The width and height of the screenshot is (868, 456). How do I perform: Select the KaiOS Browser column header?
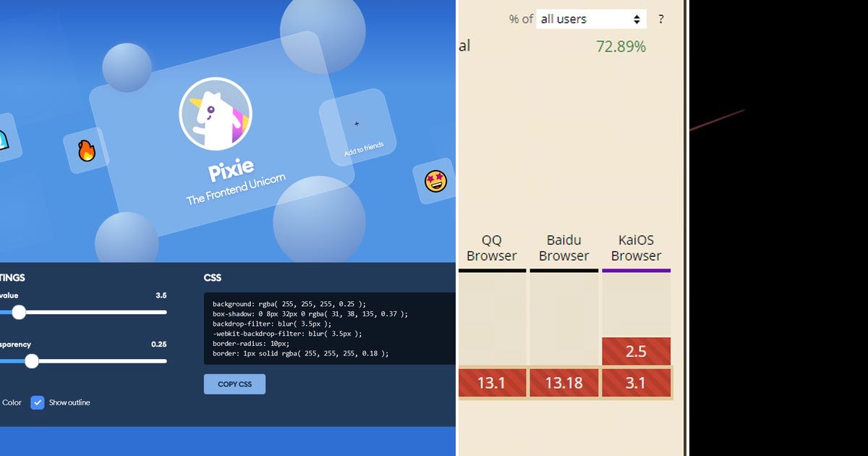(636, 248)
